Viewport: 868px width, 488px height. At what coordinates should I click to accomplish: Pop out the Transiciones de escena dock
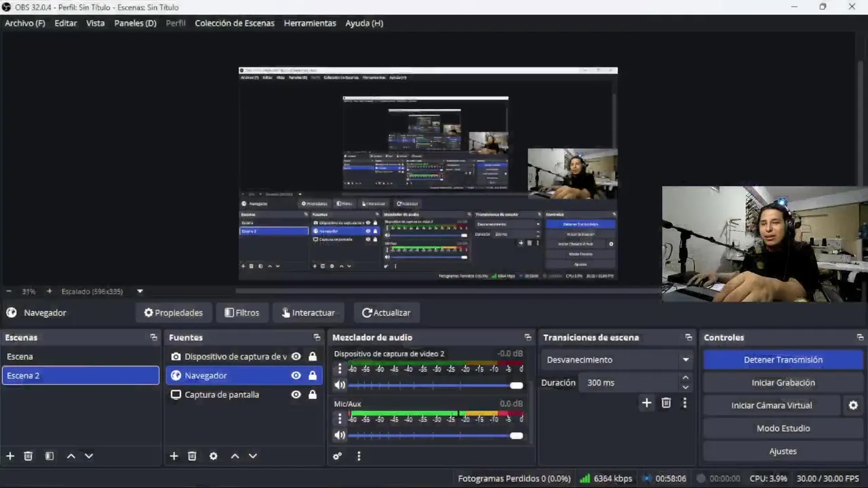(688, 338)
